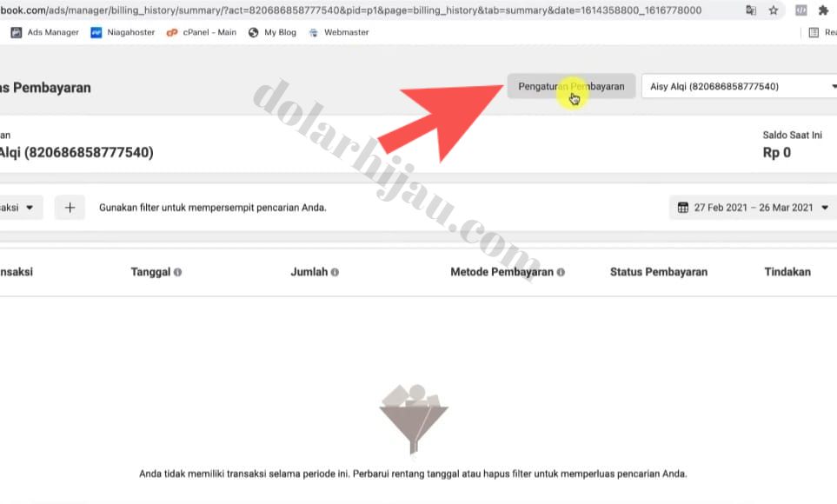The height and width of the screenshot is (504, 837).
Task: Open the Webmaster bookmark
Action: coord(339,32)
